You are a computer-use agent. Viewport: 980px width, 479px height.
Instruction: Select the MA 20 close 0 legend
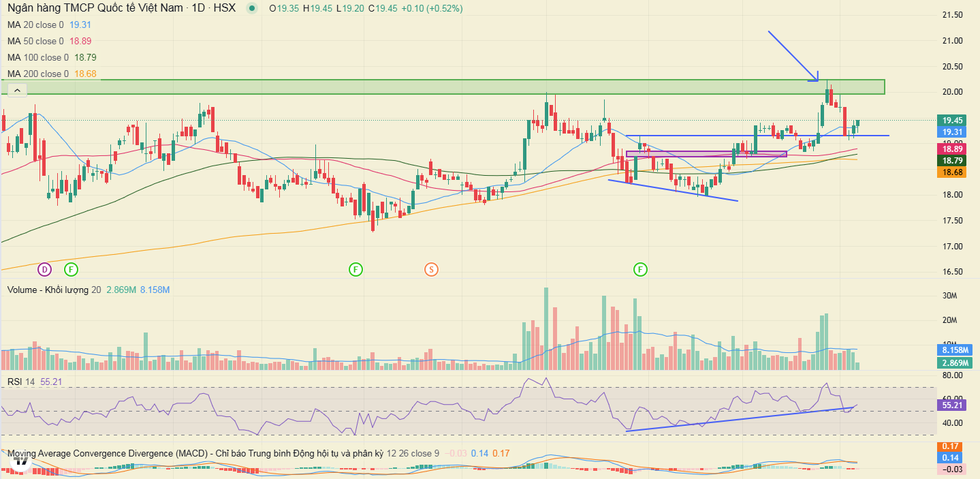[x=35, y=25]
